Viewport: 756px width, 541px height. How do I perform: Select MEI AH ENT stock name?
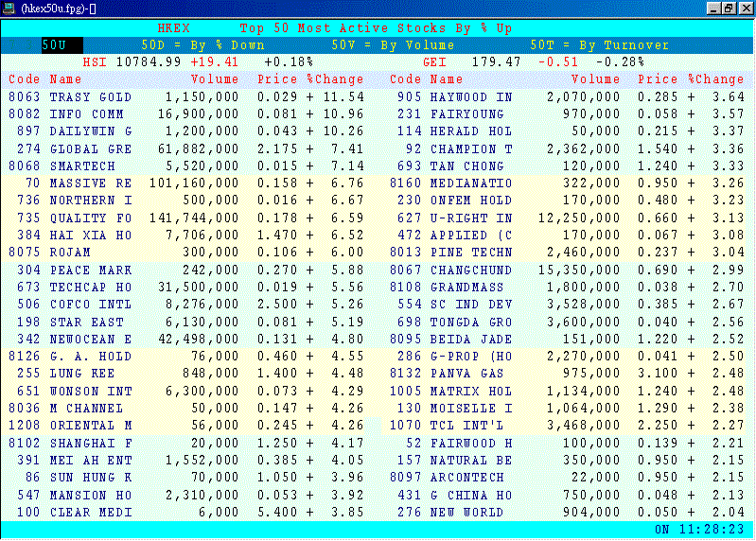91,461
